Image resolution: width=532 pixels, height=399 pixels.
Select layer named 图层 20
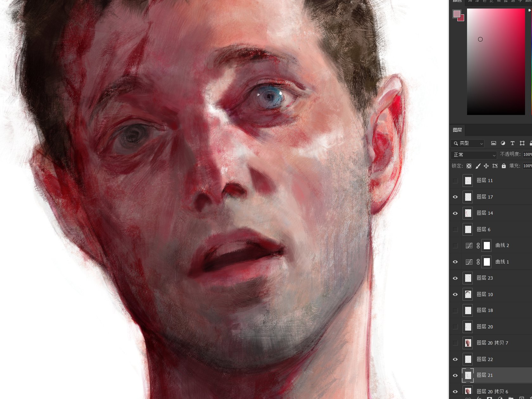[485, 327]
